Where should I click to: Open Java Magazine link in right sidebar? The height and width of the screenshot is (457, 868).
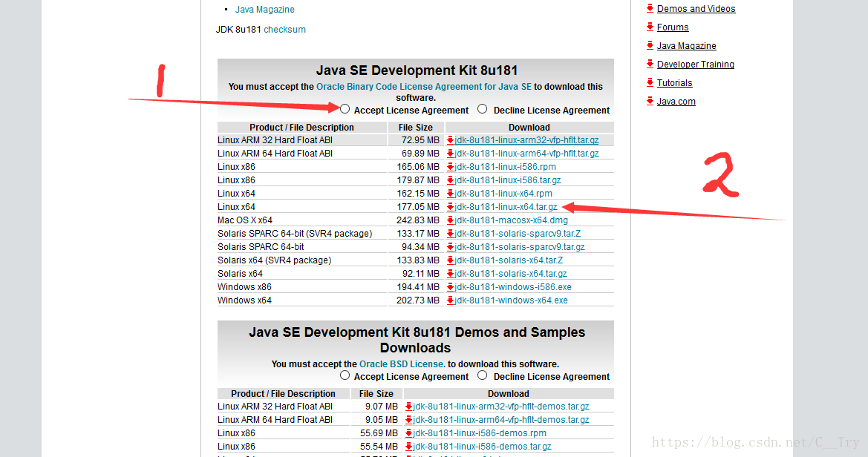tap(686, 46)
